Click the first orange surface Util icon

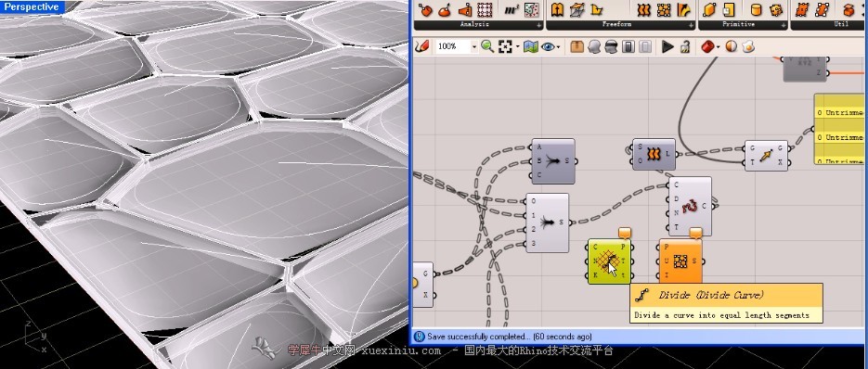(x=801, y=9)
